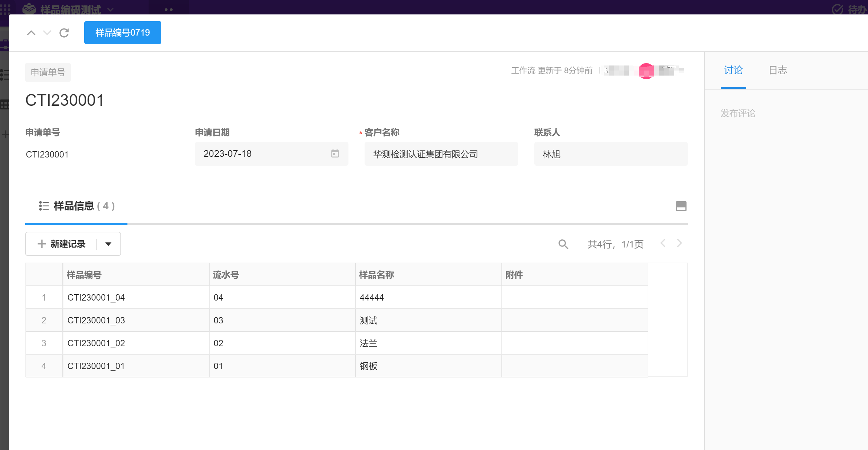Switch to the 日志 tab
Screen dimensions: 868x450
coord(777,70)
